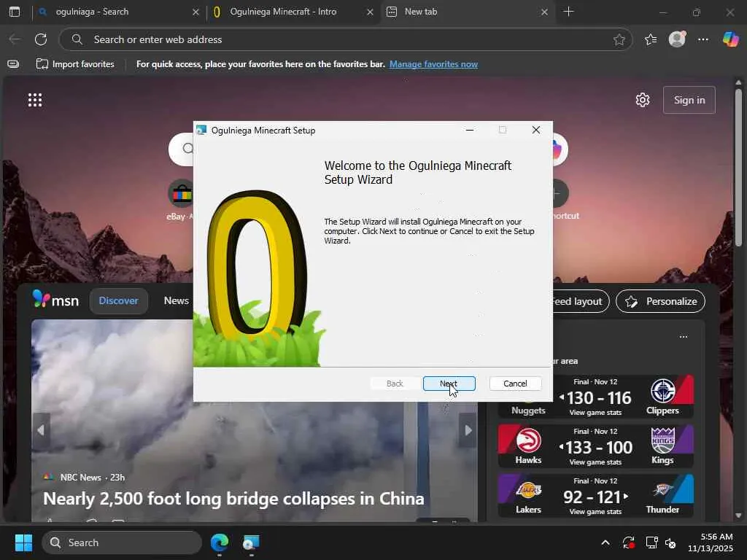
Task: Show hidden system tray icons chevron
Action: pos(605,542)
